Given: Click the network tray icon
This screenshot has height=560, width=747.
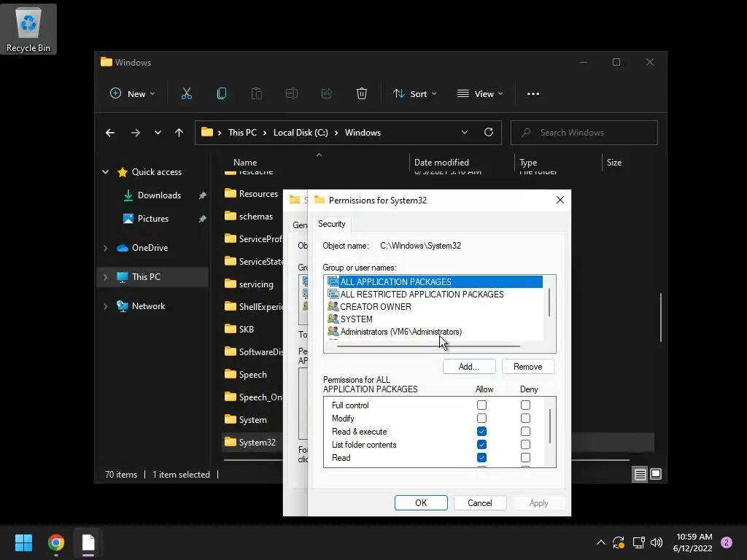Looking at the screenshot, I should [x=638, y=542].
